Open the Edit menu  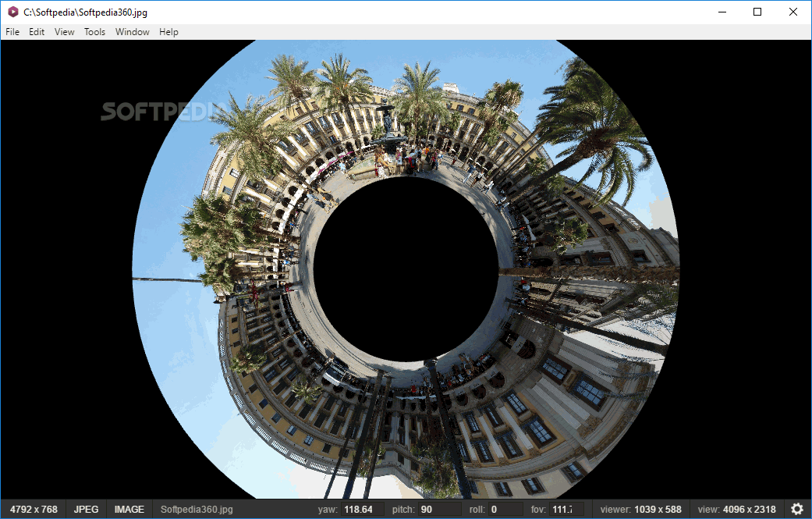[x=36, y=31]
